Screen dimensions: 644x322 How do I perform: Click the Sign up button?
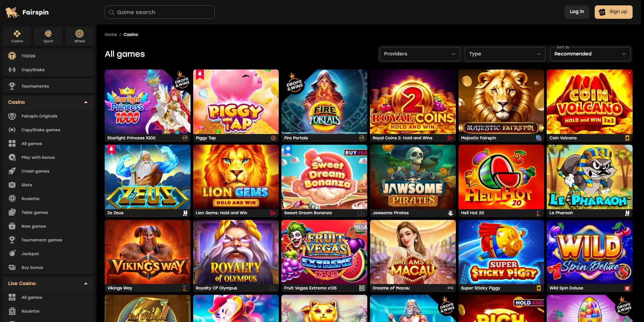pos(613,12)
